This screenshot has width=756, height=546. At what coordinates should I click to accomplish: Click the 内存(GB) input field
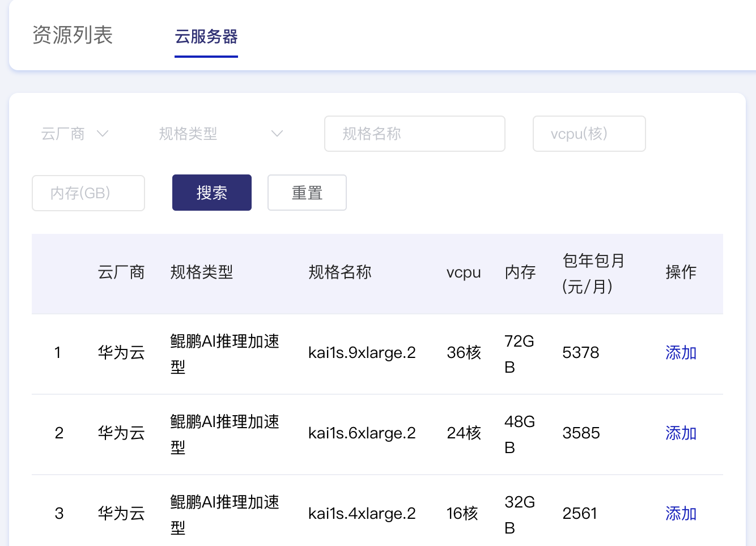88,193
